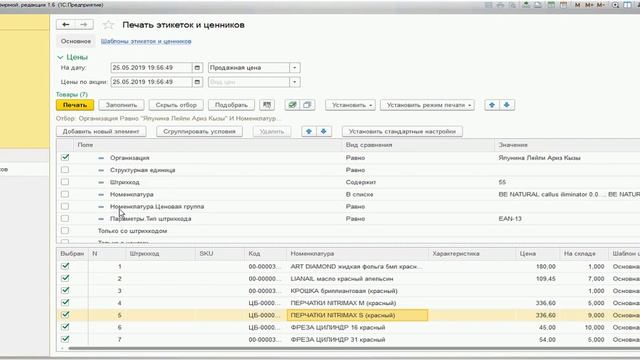This screenshot has height=360, width=640.
Task: Click Скрыть отбор button
Action: [x=176, y=105]
